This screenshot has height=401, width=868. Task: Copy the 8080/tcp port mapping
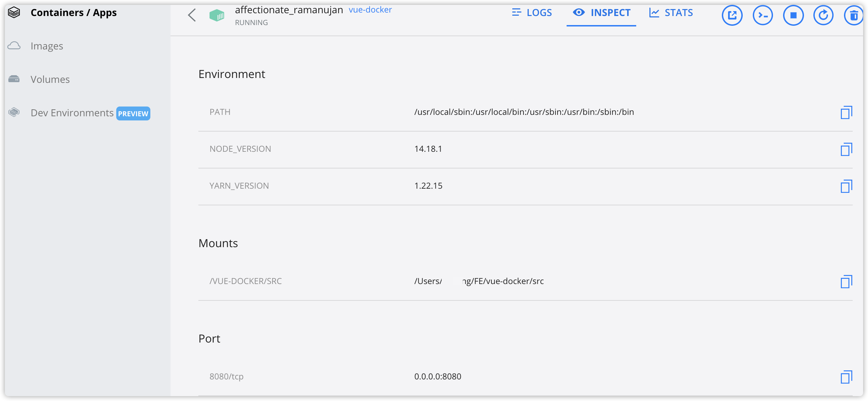click(x=846, y=377)
